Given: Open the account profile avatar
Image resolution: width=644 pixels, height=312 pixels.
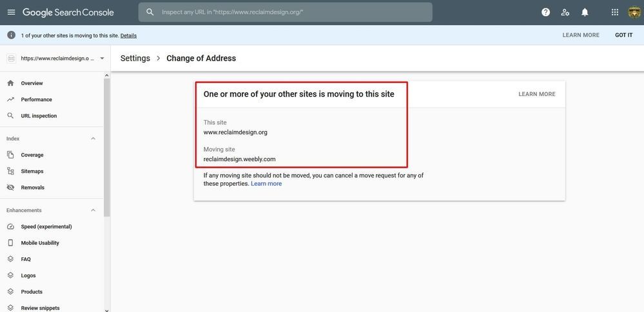Looking at the screenshot, I should (x=634, y=12).
